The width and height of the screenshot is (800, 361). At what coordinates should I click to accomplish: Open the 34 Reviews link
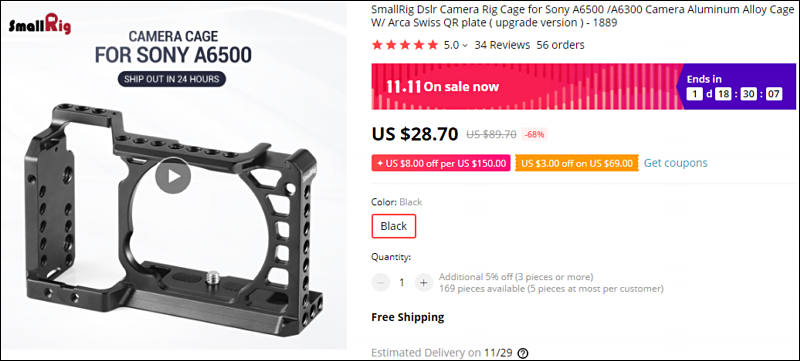[502, 45]
